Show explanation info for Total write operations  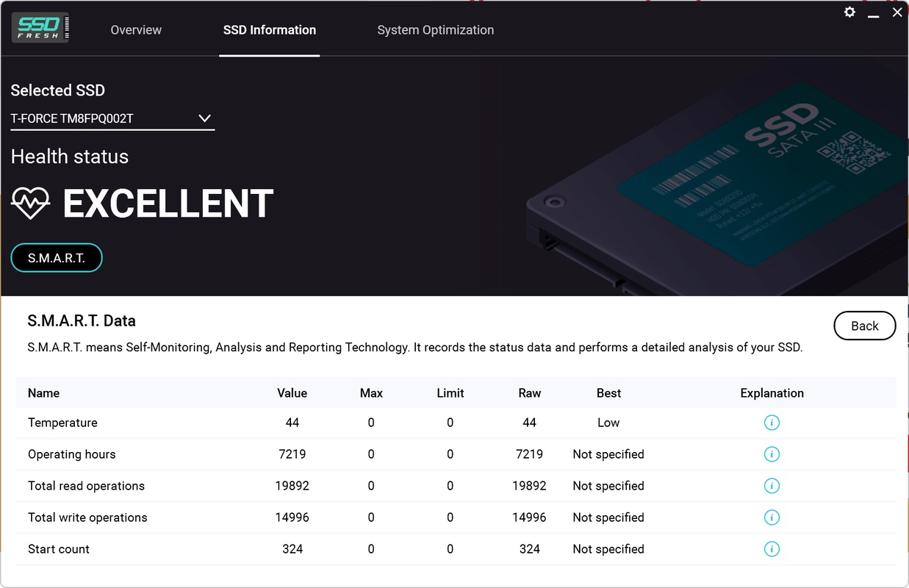pos(772,517)
